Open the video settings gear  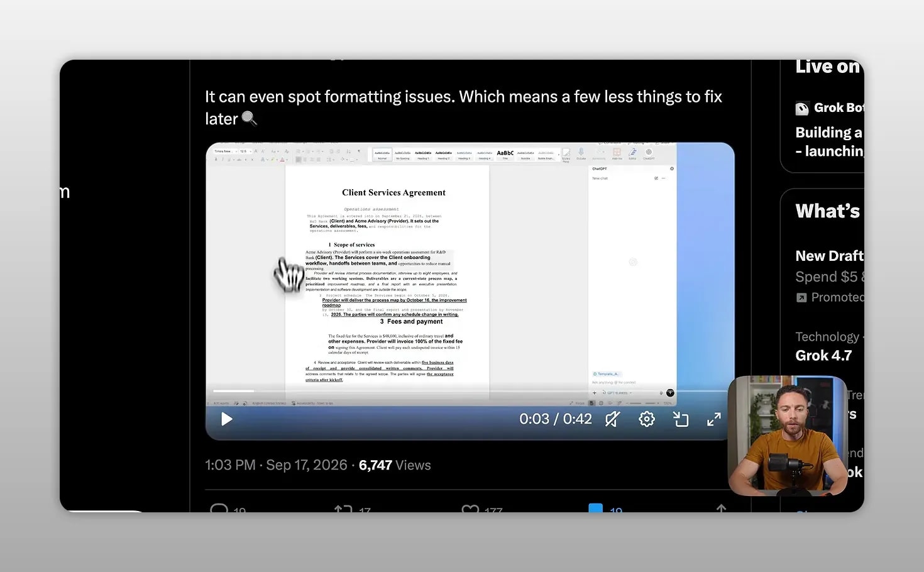click(647, 419)
